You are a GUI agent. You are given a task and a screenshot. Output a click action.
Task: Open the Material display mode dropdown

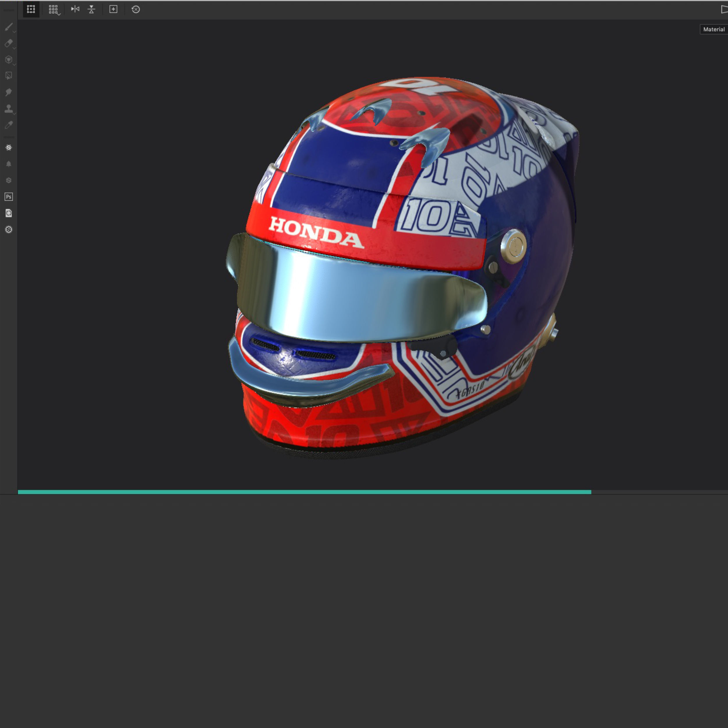[x=714, y=29]
